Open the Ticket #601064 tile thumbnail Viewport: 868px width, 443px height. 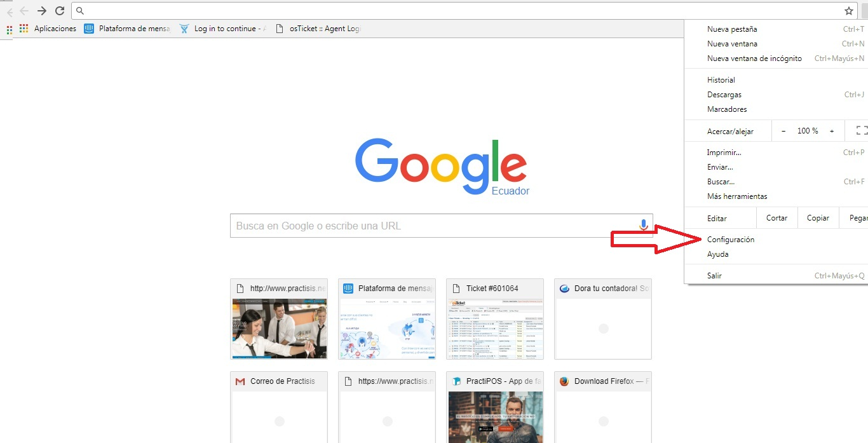coord(495,329)
